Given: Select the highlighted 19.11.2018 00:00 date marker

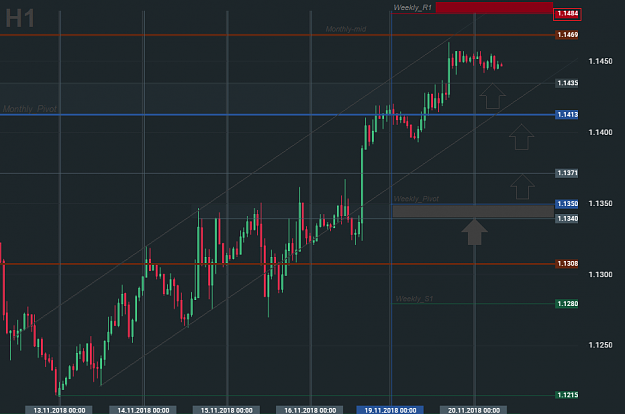Looking at the screenshot, I should click(x=390, y=410).
